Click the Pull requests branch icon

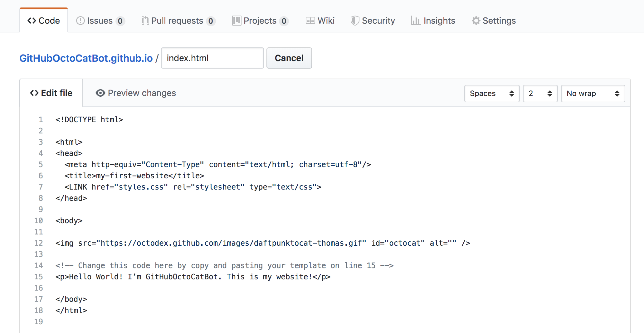(x=145, y=21)
